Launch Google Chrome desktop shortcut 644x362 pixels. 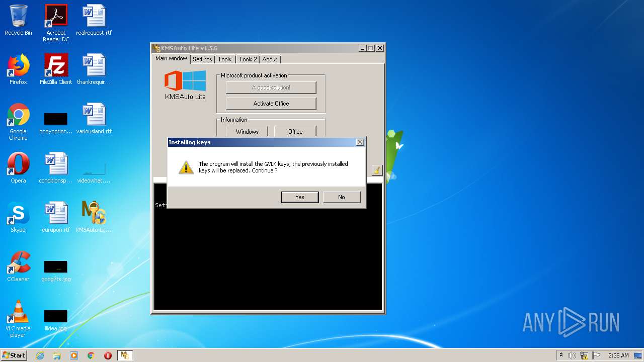[18, 122]
